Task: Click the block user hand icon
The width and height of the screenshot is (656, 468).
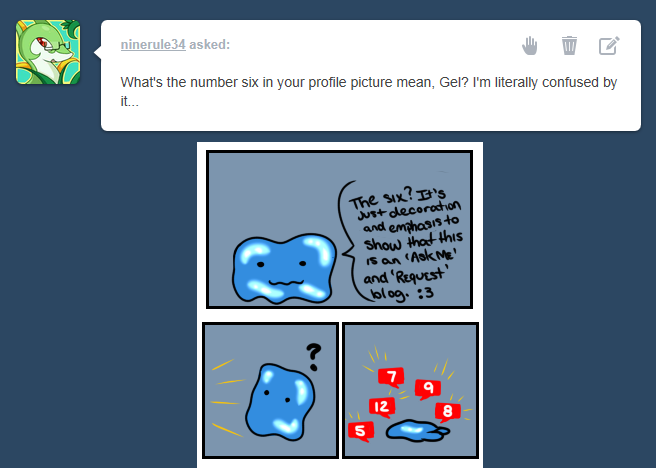Action: tap(529, 46)
